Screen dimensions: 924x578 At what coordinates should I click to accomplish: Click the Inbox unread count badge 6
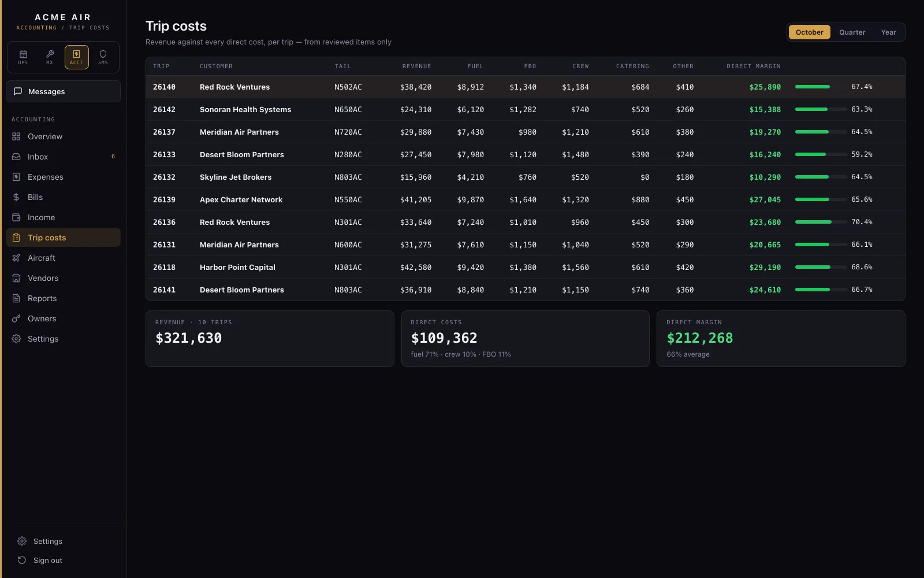pyautogui.click(x=113, y=157)
